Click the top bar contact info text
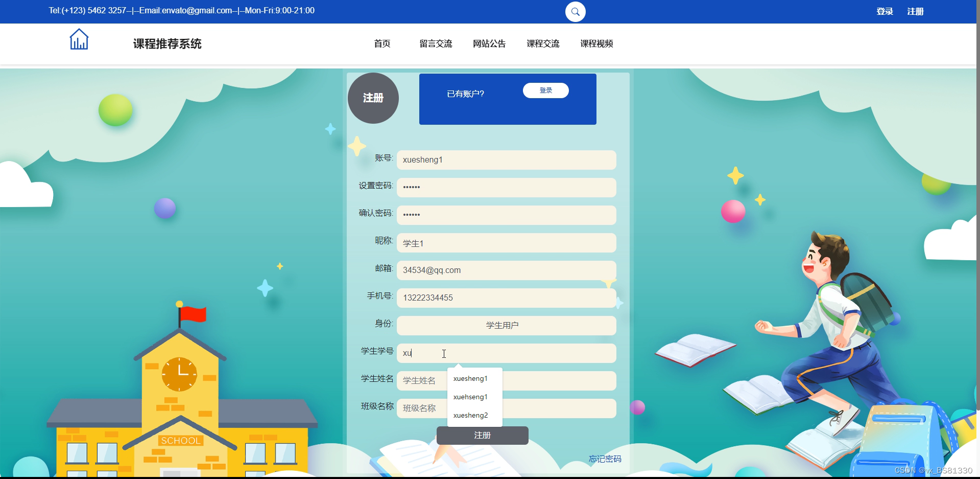 pos(182,11)
